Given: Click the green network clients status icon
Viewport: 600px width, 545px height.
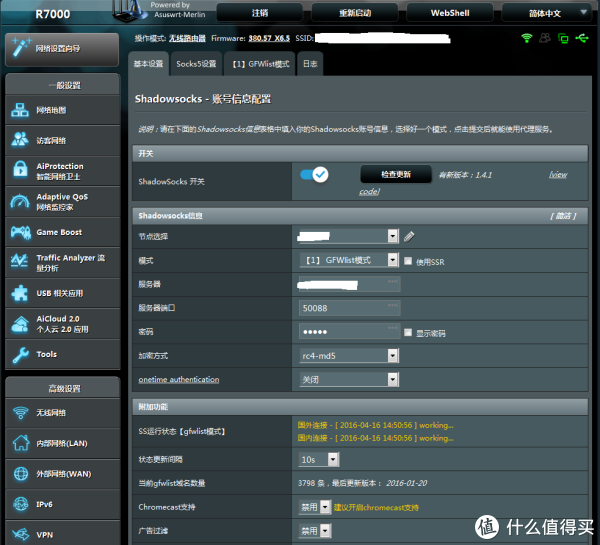Looking at the screenshot, I should pyautogui.click(x=563, y=38).
